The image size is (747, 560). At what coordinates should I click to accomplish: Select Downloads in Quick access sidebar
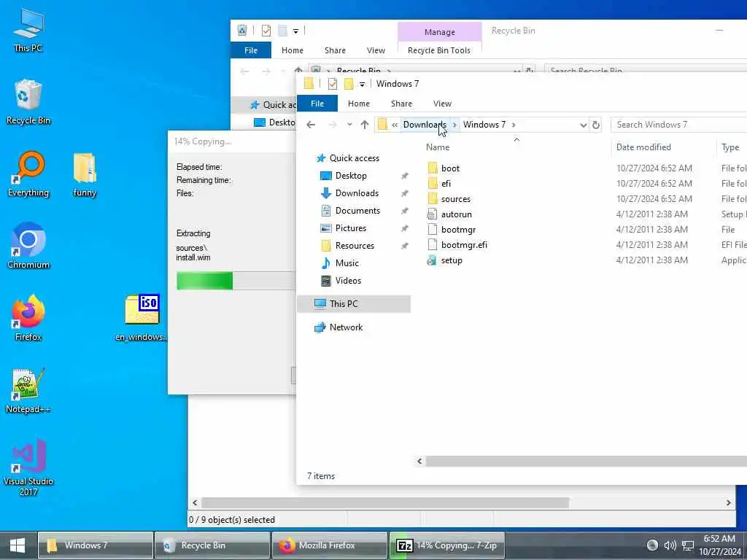(x=357, y=192)
